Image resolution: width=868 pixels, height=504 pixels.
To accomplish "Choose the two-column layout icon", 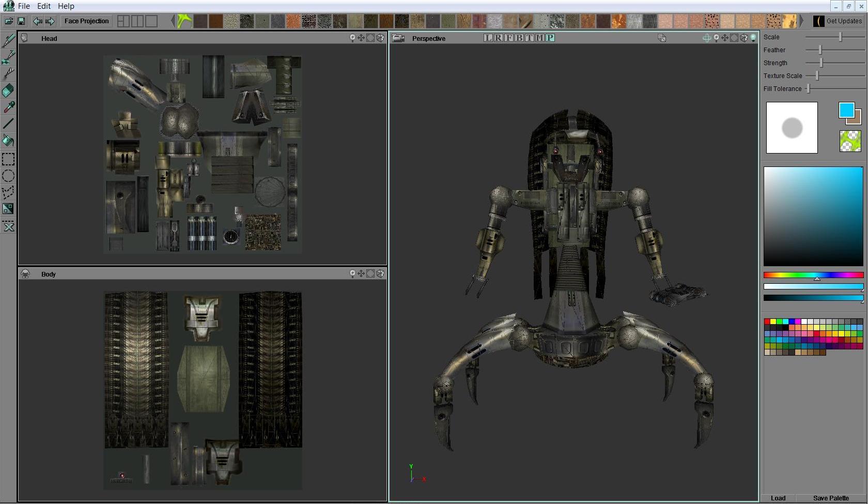I will (137, 21).
